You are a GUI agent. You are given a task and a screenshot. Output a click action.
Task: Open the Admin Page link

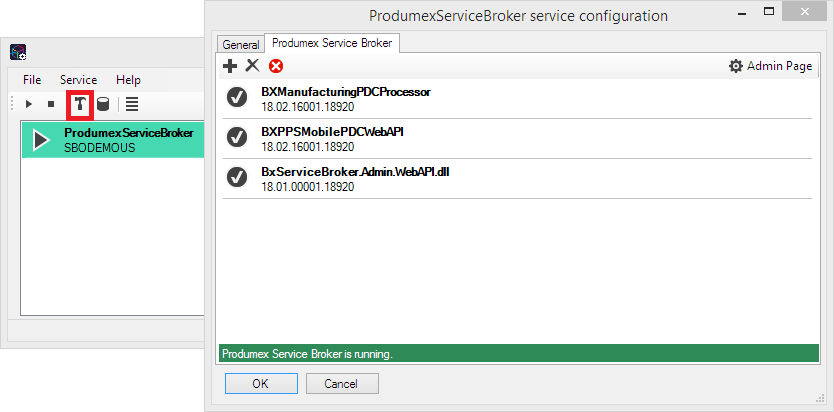coord(770,66)
